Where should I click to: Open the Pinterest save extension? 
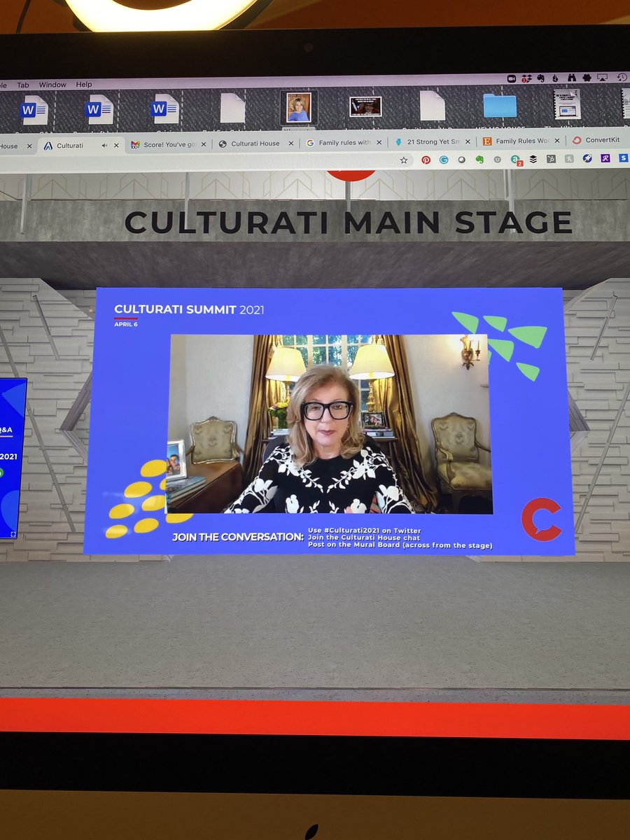click(x=426, y=160)
